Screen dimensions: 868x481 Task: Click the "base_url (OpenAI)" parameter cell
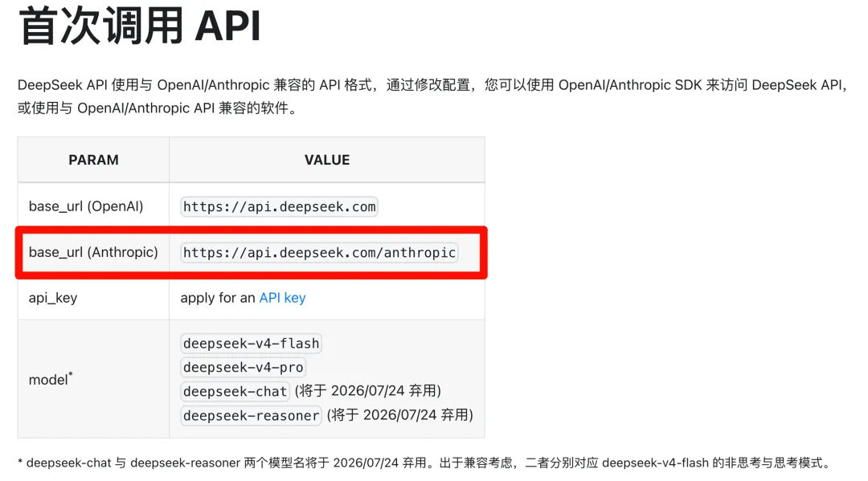tap(86, 206)
